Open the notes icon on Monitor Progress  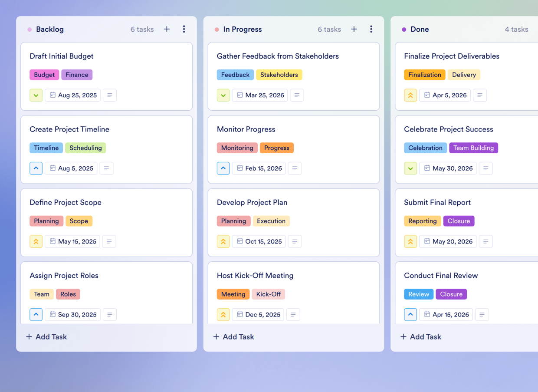(295, 168)
